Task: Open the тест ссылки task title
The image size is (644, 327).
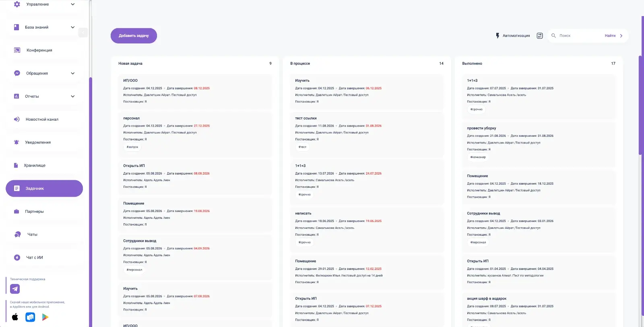Action: 306,118
